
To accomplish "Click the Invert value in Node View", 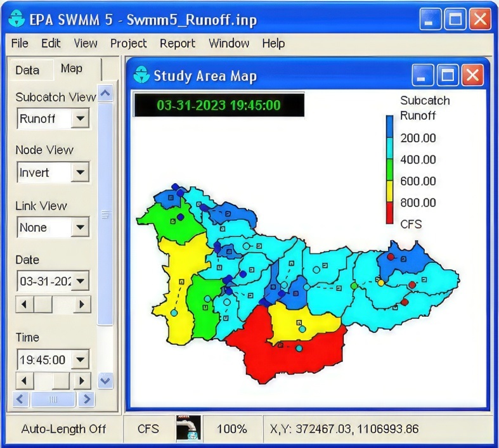I will tap(34, 172).
